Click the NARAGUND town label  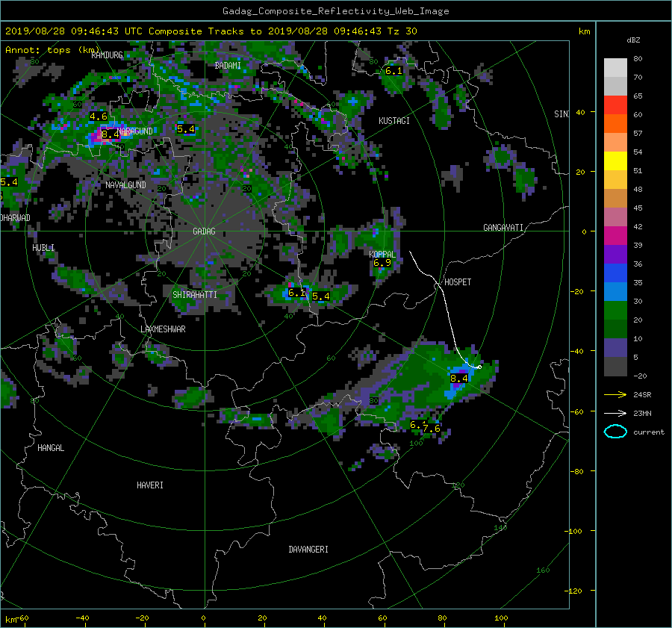tap(135, 131)
